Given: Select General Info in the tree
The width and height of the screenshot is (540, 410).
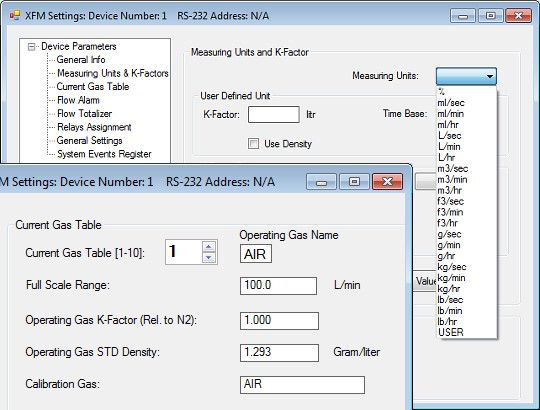Looking at the screenshot, I should 81,60.
